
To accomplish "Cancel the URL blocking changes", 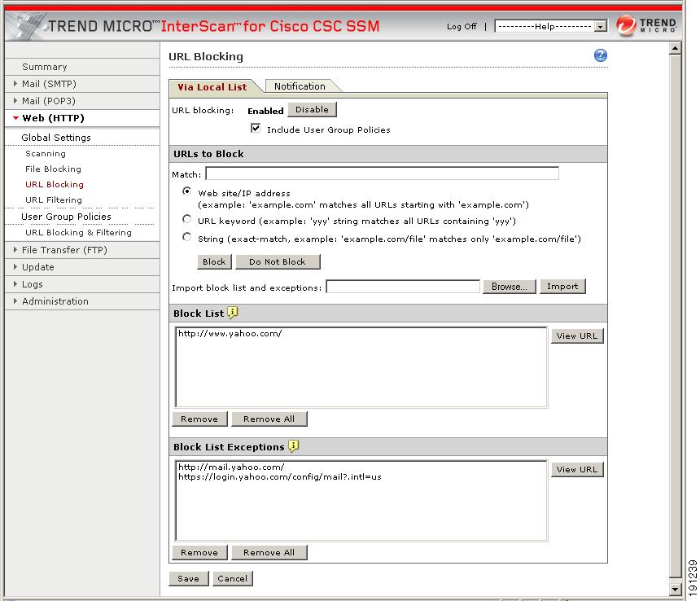I will point(233,578).
